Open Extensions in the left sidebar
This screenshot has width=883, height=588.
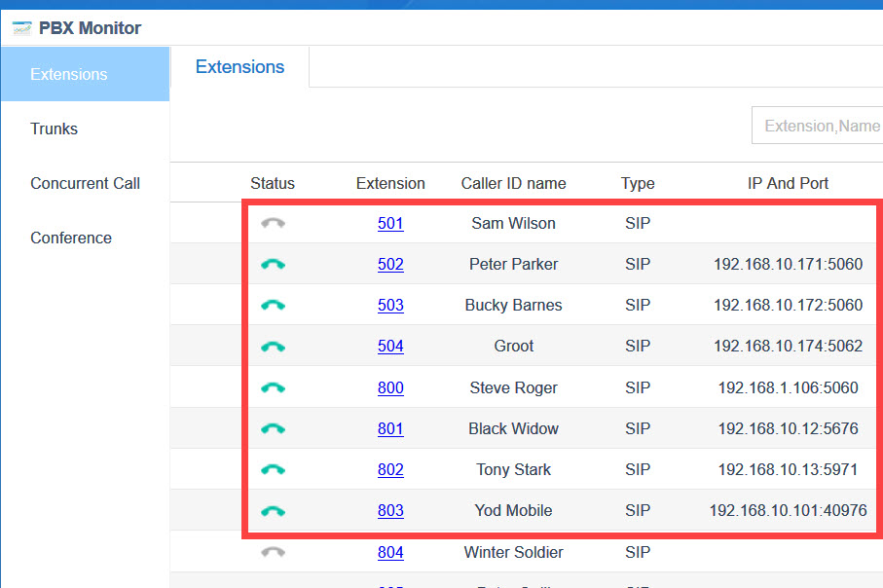[85, 74]
